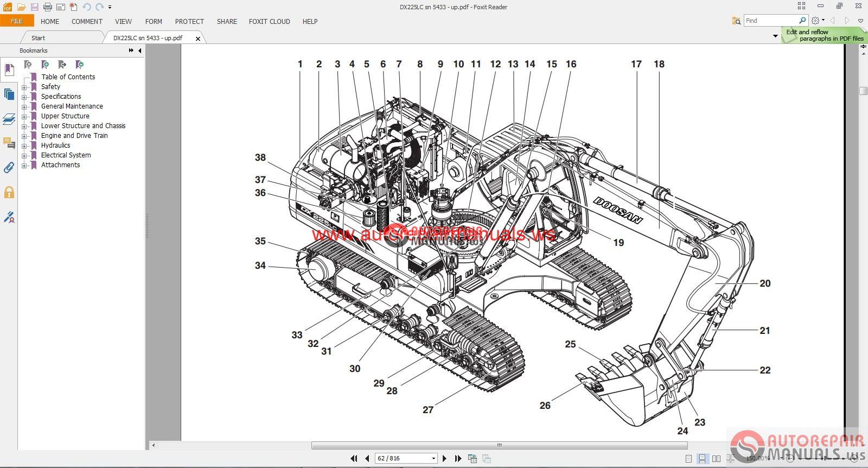
Task: Click the Open folder icon in quick access toolbar
Action: (x=21, y=7)
